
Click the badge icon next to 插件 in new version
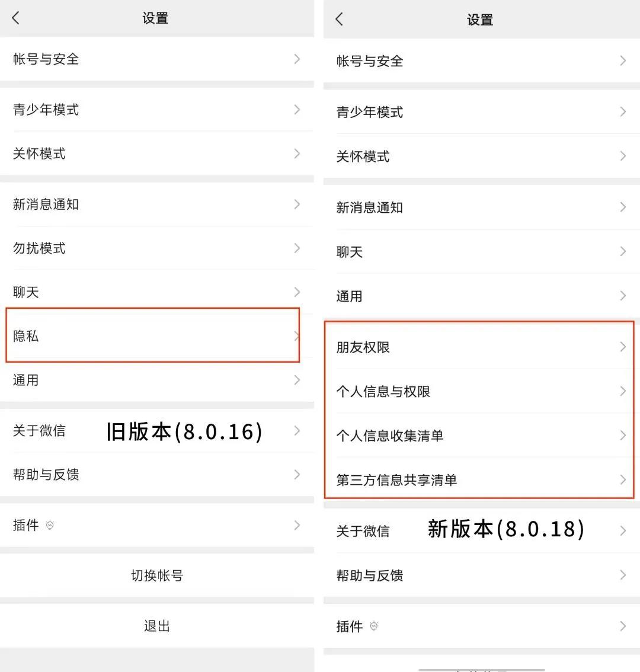click(x=375, y=625)
